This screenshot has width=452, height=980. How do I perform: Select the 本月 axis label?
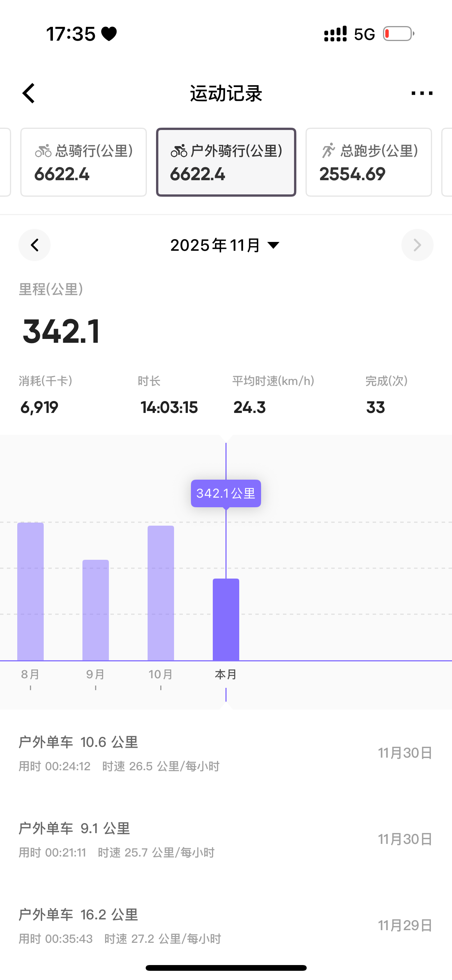[226, 674]
